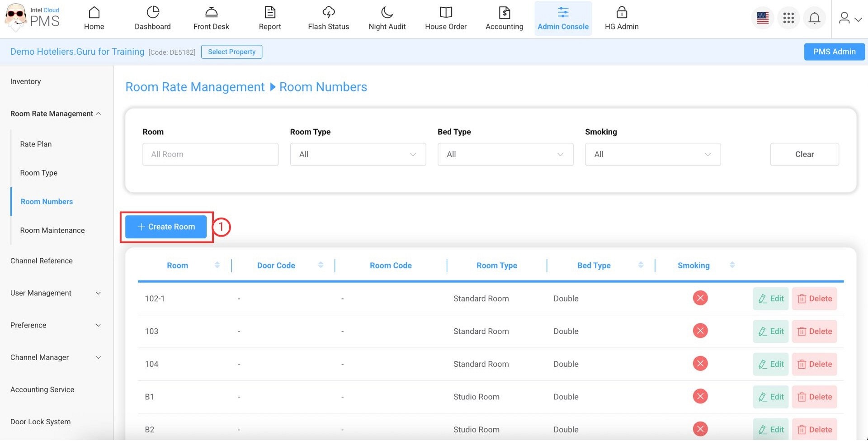Select Rate Plan in the sidebar
The image size is (868, 441).
coord(36,144)
